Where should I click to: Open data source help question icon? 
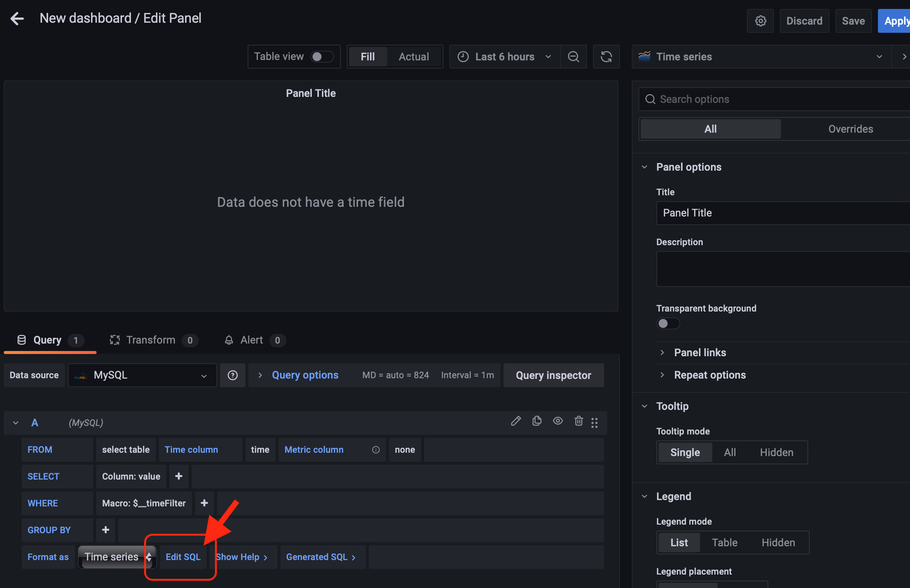tap(233, 375)
